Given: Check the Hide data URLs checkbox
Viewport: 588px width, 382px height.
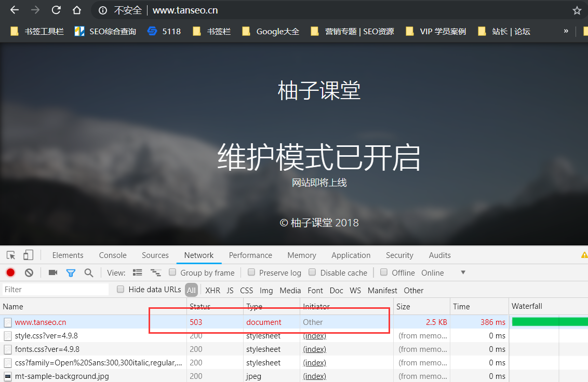Looking at the screenshot, I should tap(121, 289).
